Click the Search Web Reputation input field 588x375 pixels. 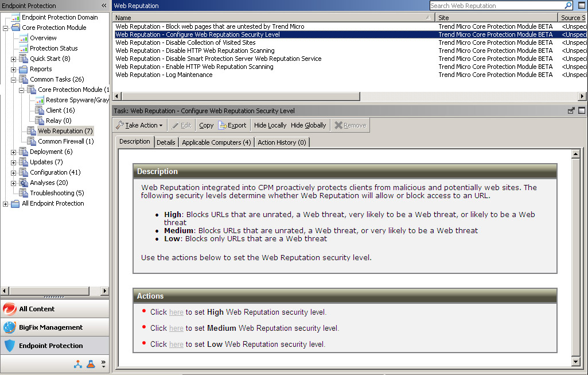pyautogui.click(x=496, y=6)
